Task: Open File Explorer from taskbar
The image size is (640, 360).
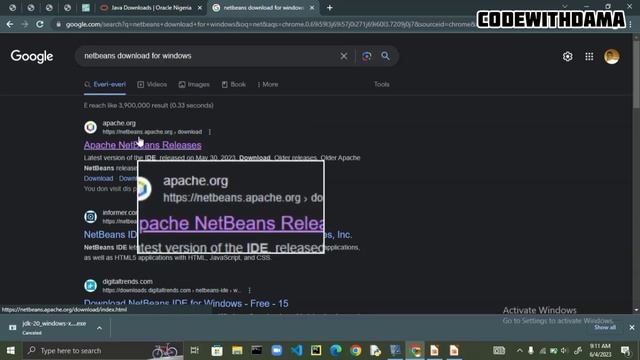Action: (x=237, y=351)
